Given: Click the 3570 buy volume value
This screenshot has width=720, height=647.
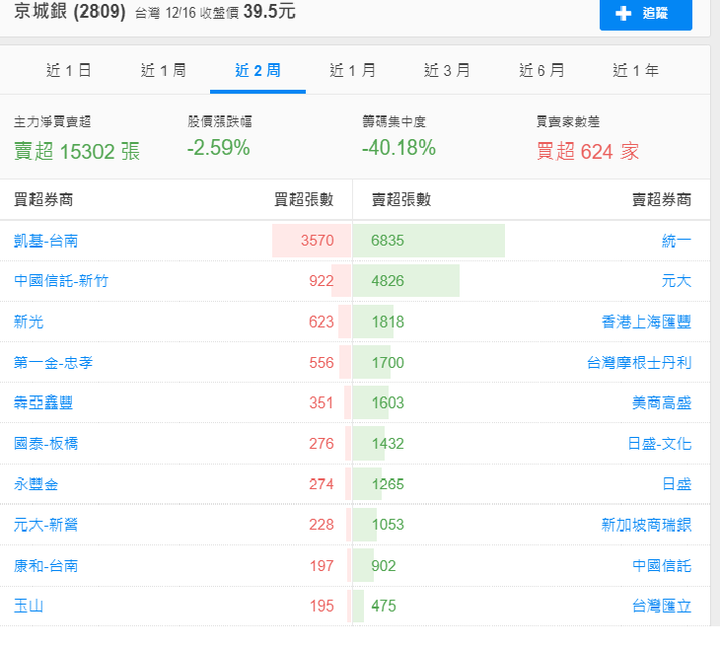Looking at the screenshot, I should point(317,241).
